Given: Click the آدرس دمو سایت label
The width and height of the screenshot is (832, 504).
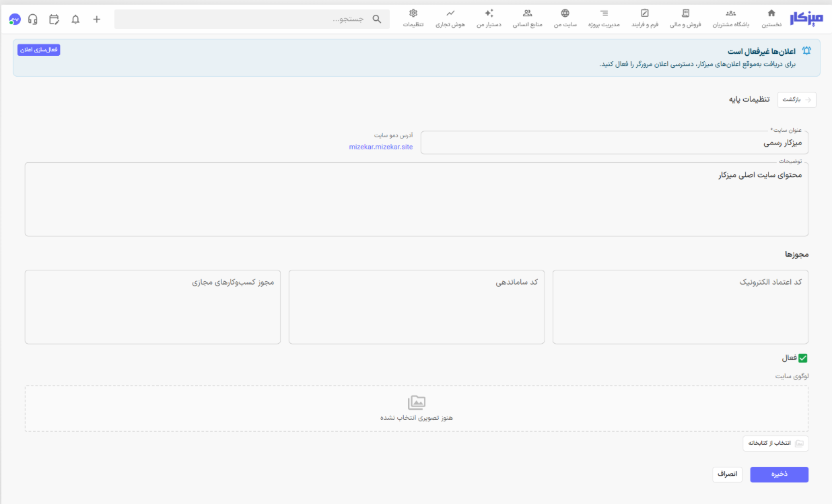Looking at the screenshot, I should pyautogui.click(x=394, y=135).
